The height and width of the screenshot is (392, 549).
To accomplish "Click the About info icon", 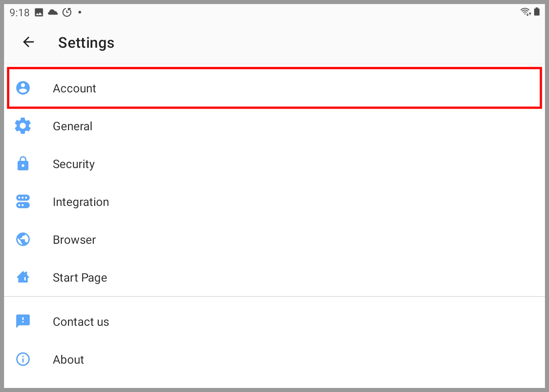I will [23, 359].
